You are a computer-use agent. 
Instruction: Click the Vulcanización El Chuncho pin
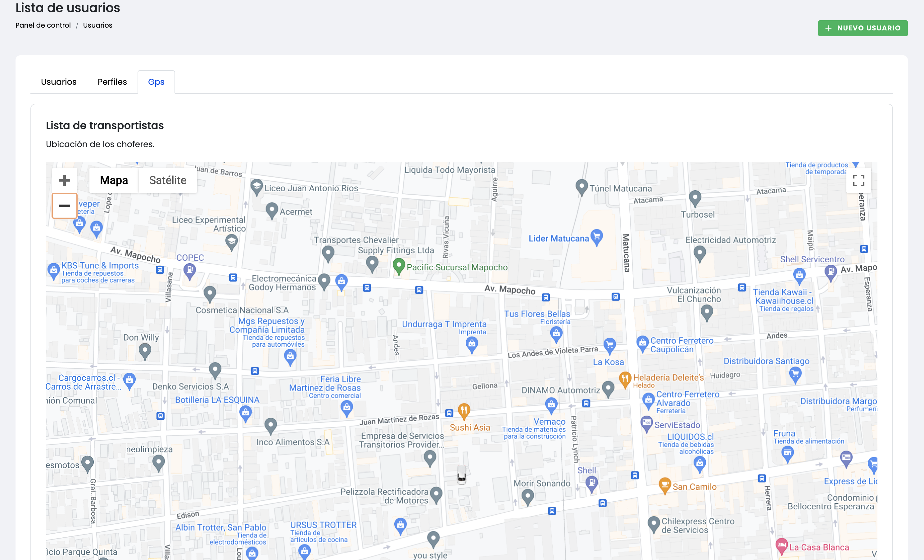[706, 313]
